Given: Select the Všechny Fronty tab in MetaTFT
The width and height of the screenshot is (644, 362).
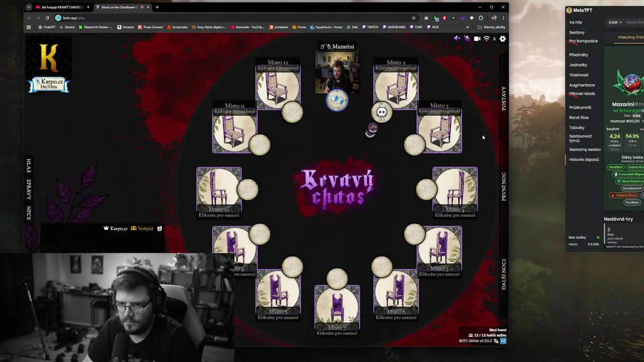Looking at the screenshot, I should click(631, 37).
